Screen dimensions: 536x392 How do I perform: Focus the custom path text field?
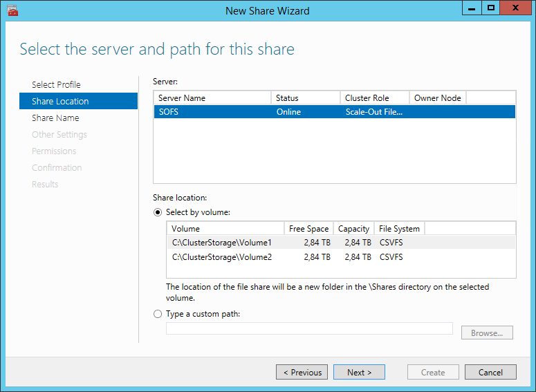tap(309, 329)
